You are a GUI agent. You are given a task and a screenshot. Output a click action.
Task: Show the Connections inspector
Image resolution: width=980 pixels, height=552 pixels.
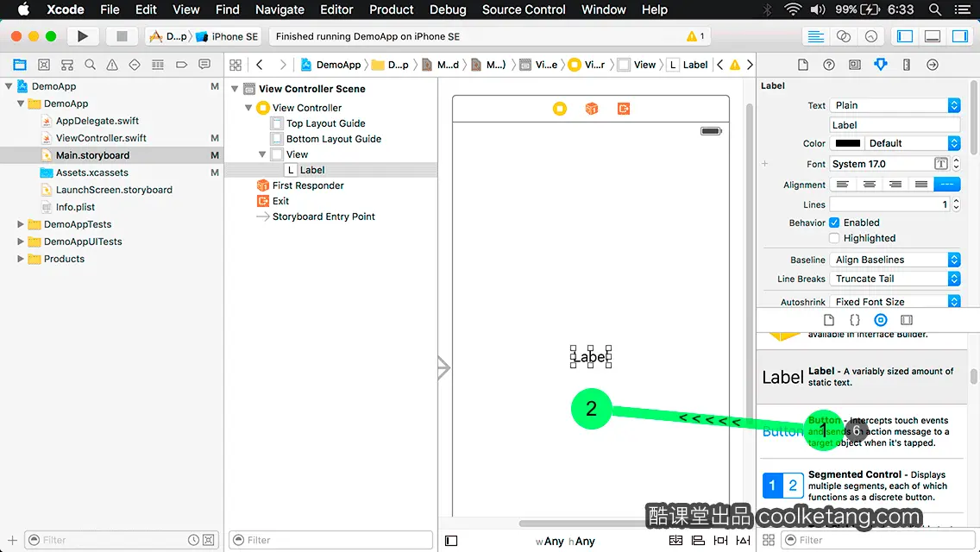932,65
